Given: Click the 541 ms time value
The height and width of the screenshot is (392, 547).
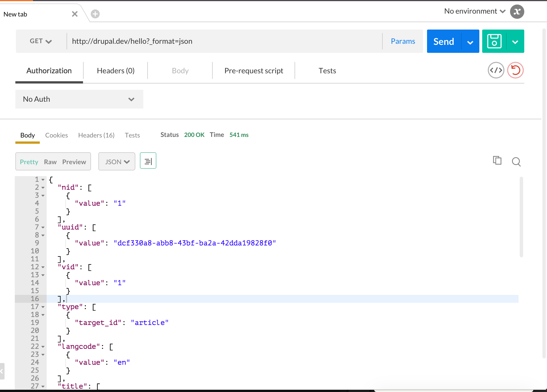Looking at the screenshot, I should click(239, 135).
